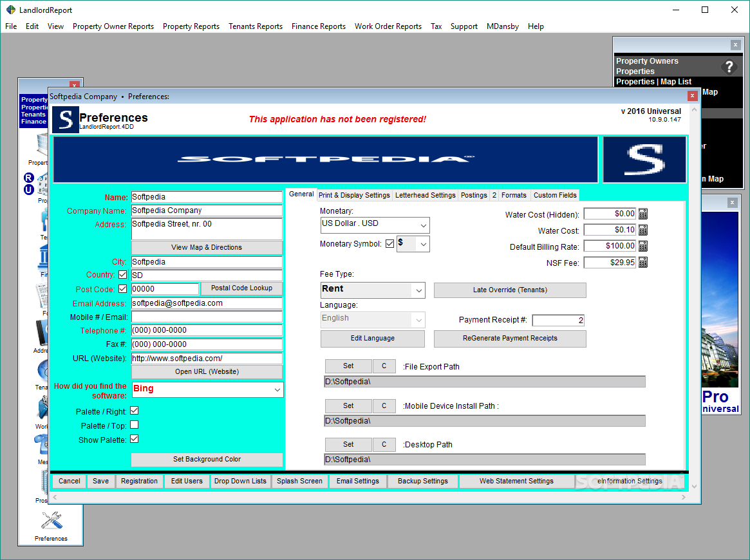Close the Pro Universal splash panel
The width and height of the screenshot is (750, 560).
733,203
